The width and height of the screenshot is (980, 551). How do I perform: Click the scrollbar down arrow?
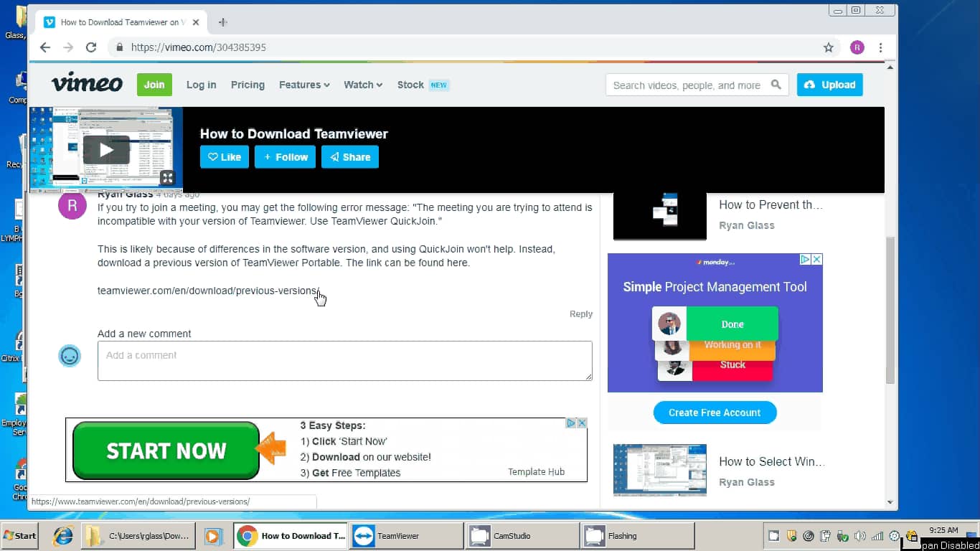pyautogui.click(x=890, y=503)
